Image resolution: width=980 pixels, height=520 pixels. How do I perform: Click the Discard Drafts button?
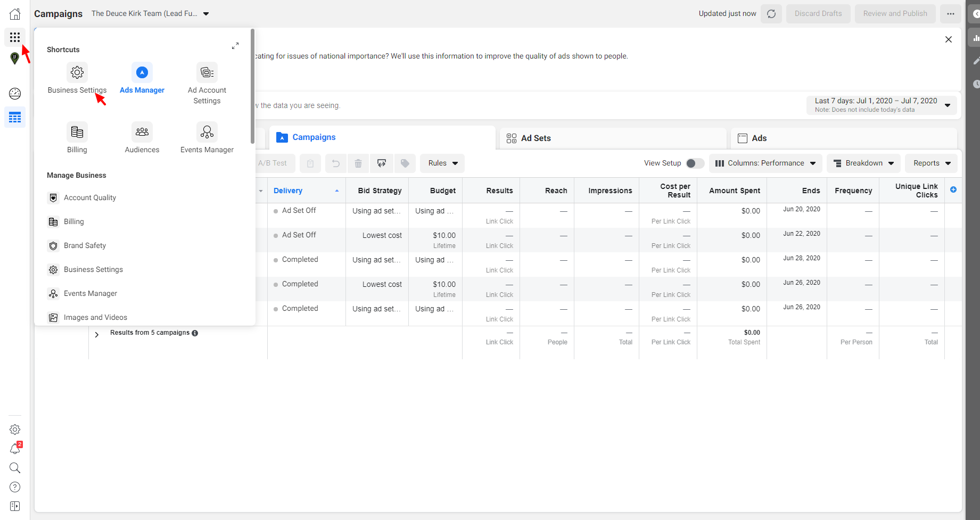coord(818,14)
